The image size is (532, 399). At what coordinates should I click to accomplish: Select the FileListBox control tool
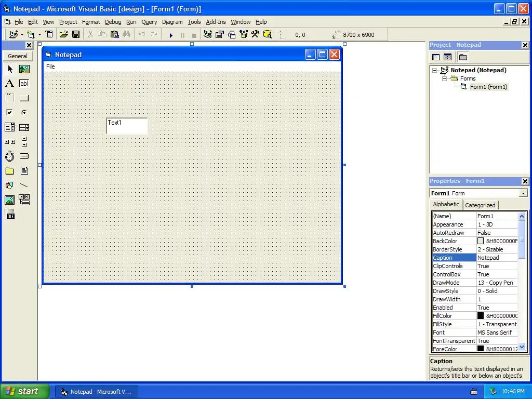tap(24, 170)
